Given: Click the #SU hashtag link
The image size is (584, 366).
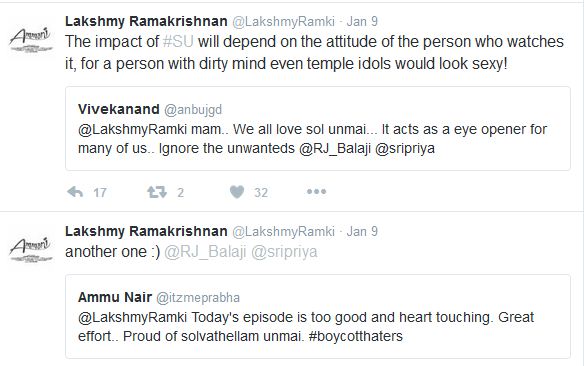Looking at the screenshot, I should [178, 41].
